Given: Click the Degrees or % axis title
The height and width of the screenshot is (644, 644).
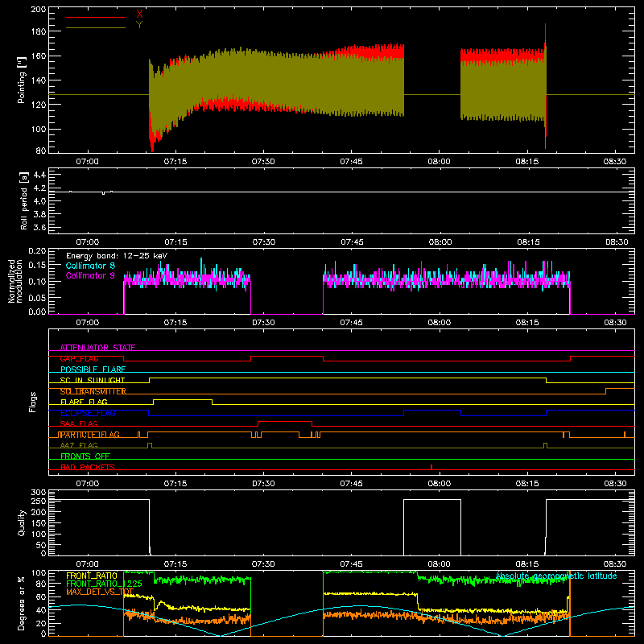Looking at the screenshot, I should (22, 603).
